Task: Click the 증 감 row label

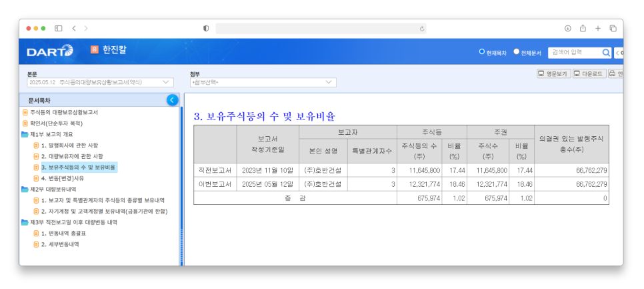Action: click(x=295, y=198)
